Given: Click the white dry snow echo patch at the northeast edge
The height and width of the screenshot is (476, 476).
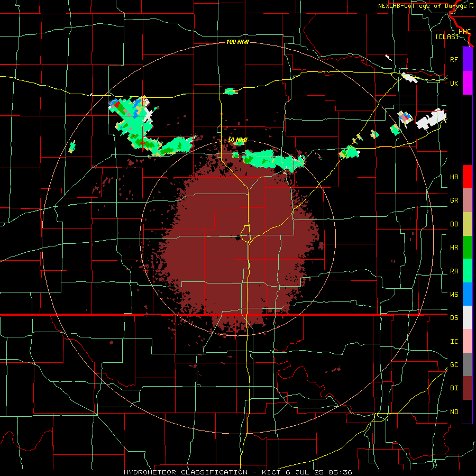Looking at the screenshot, I should (431, 120).
